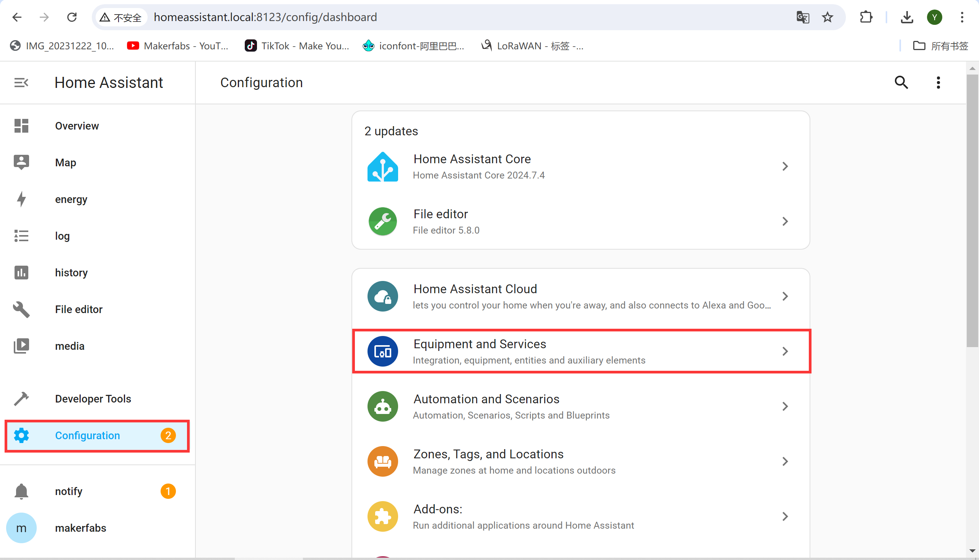The height and width of the screenshot is (560, 979).
Task: Open the 所有书签 all bookmarks folder
Action: pos(940,46)
